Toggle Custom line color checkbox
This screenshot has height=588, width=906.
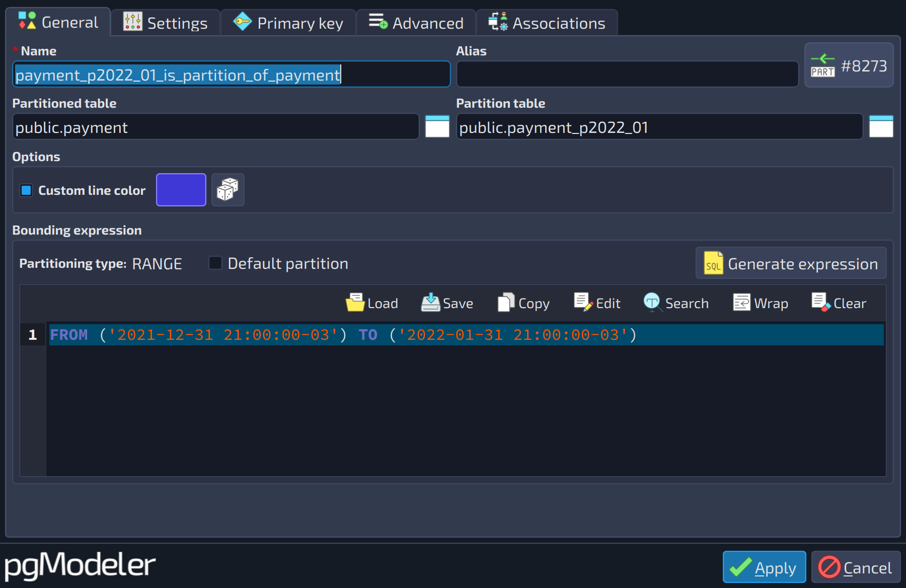tap(26, 190)
